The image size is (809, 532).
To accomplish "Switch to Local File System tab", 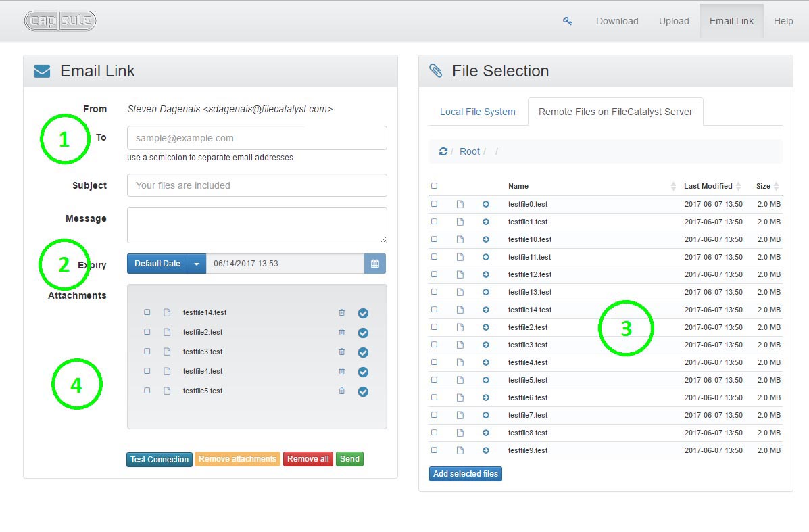I will pos(477,112).
